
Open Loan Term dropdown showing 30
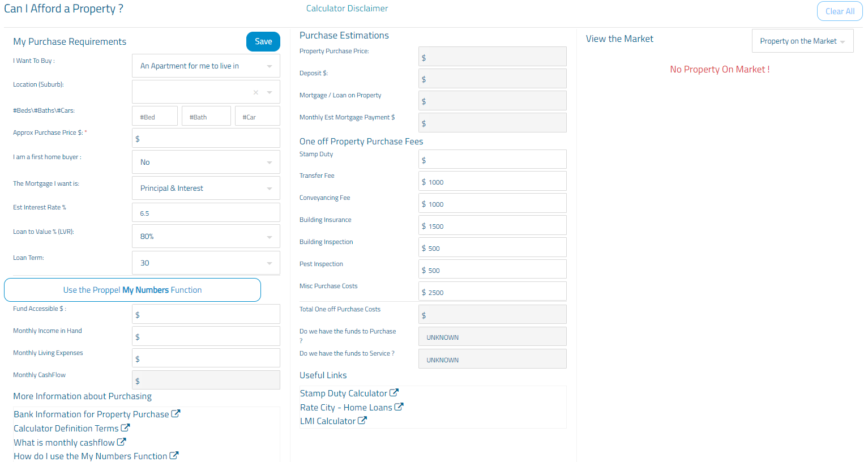click(x=206, y=263)
